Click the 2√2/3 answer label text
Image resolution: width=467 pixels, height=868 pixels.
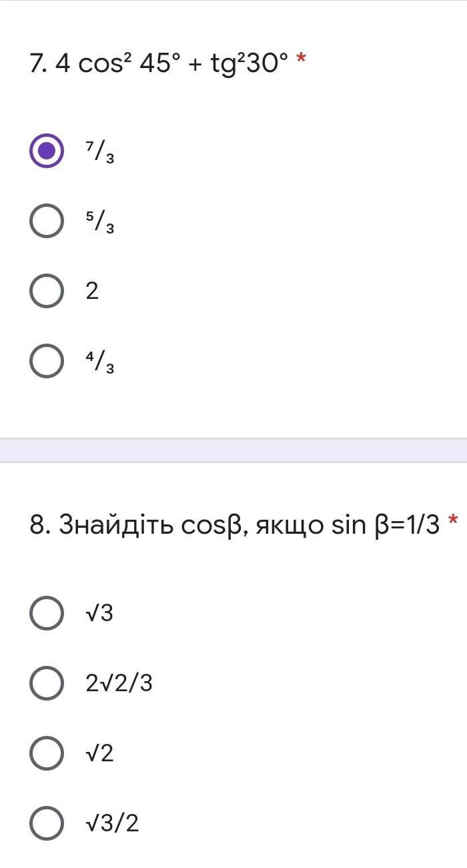pyautogui.click(x=119, y=683)
